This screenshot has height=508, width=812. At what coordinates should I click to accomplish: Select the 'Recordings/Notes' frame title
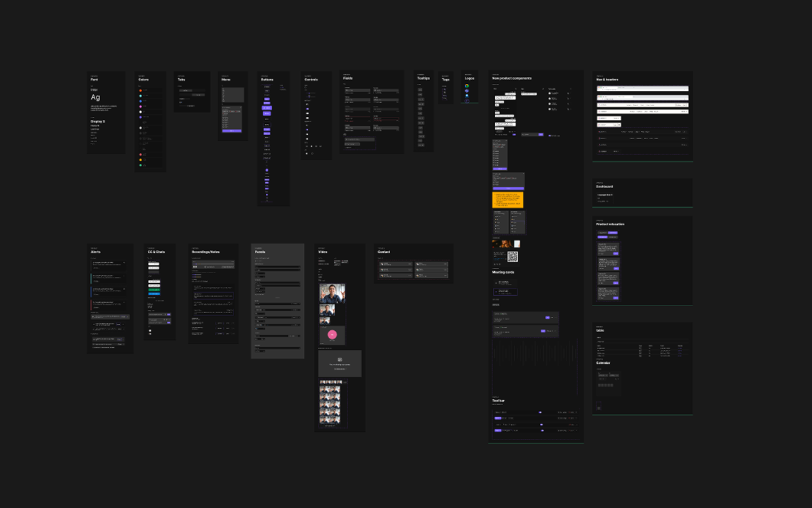point(206,252)
